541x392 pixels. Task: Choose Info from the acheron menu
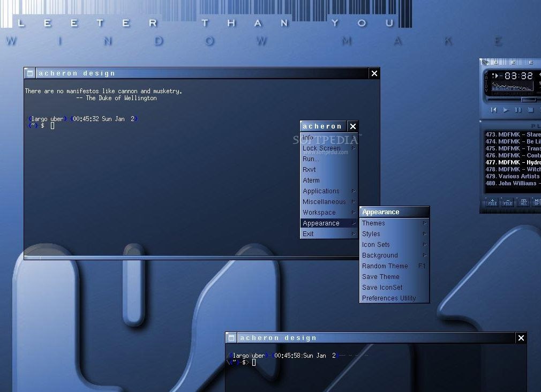coord(329,137)
